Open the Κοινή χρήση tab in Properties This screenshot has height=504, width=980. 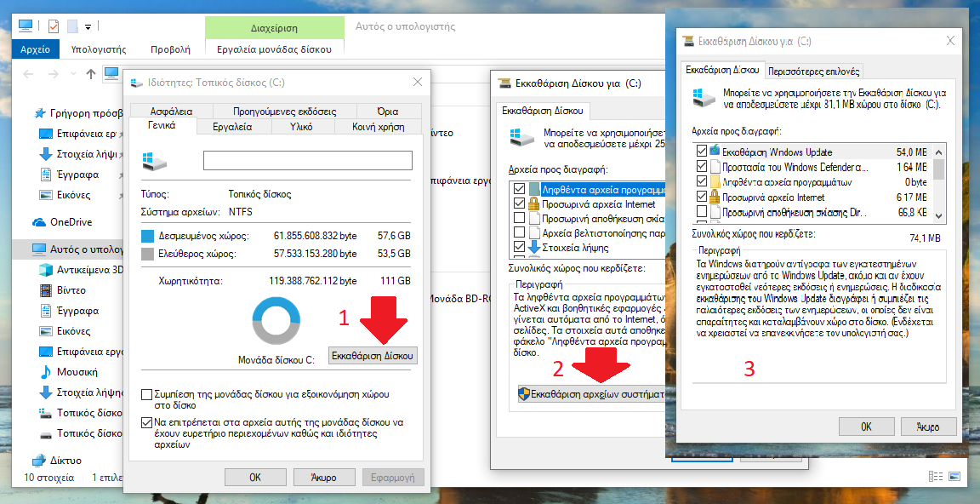pos(378,126)
